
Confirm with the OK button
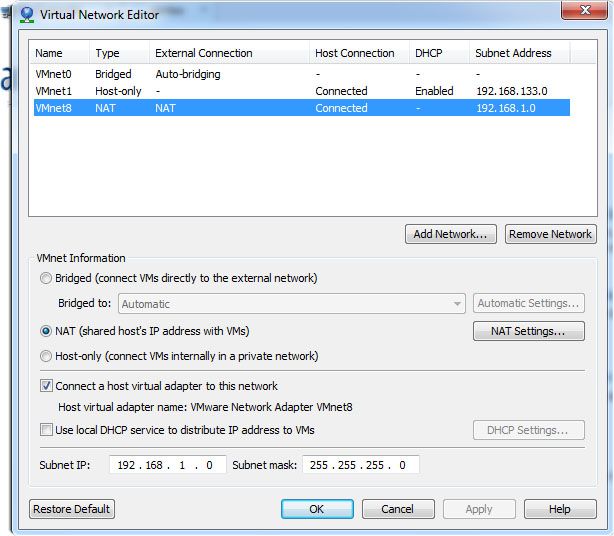point(317,509)
